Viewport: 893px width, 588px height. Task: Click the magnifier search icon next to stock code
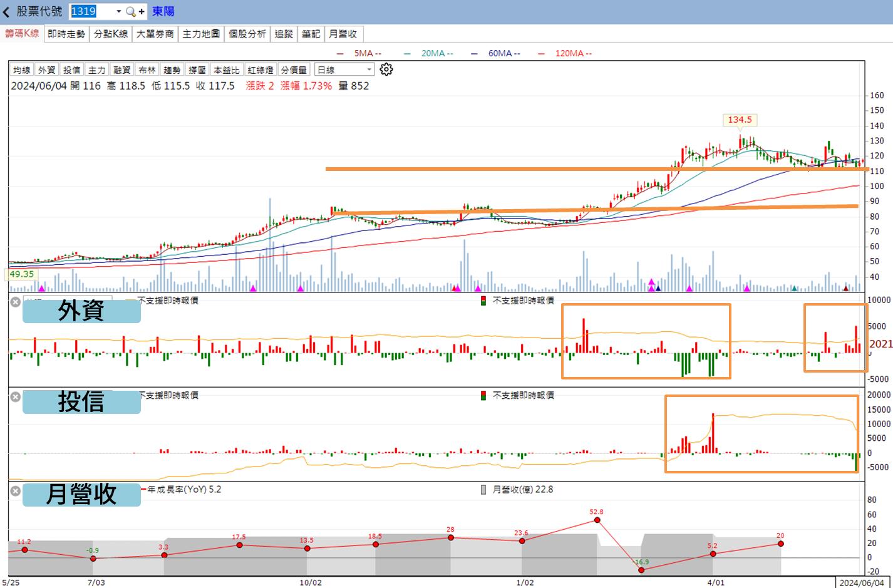coord(130,11)
